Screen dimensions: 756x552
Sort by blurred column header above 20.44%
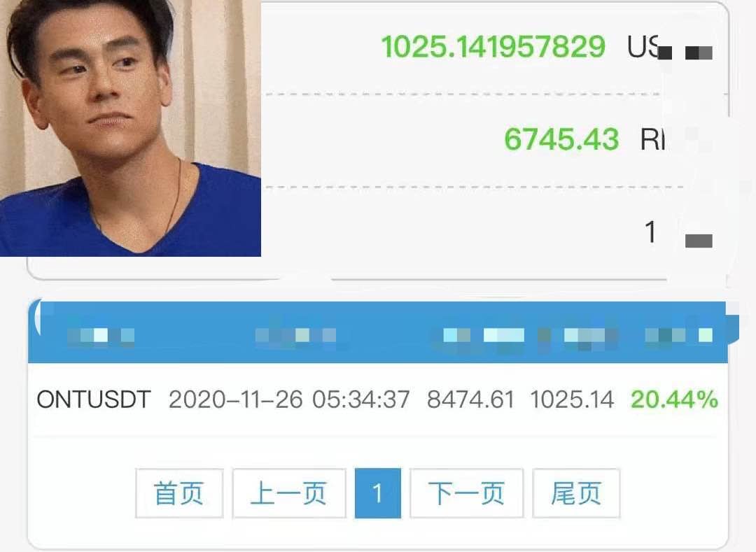pos(679,334)
